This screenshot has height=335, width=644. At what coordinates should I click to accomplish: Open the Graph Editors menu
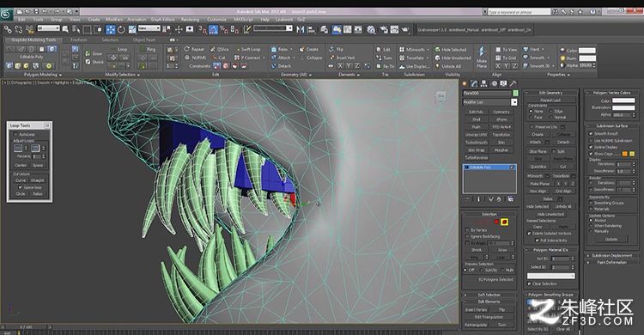pyautogui.click(x=162, y=19)
